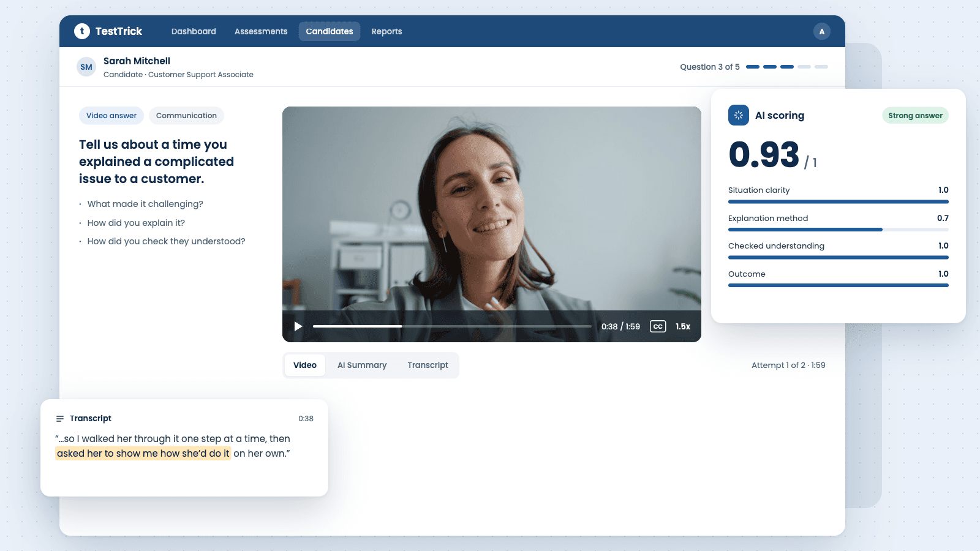
Task: Select the Candidates nav item
Action: (330, 31)
